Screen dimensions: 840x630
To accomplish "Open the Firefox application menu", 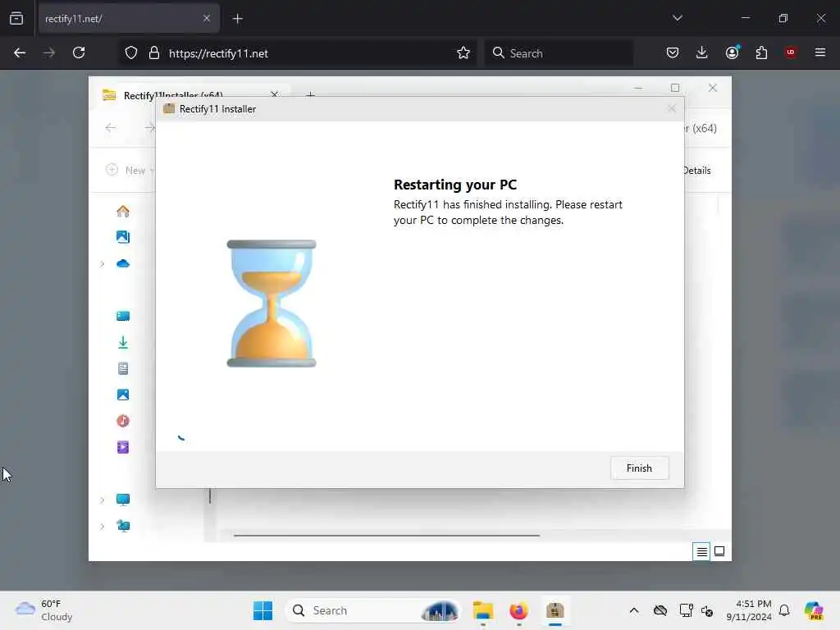I will pyautogui.click(x=820, y=53).
